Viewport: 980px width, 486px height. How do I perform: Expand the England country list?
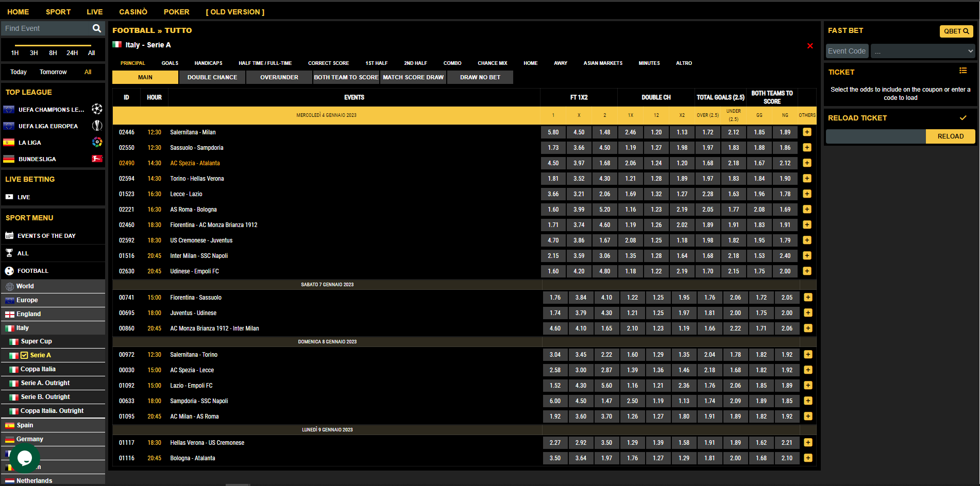click(x=53, y=314)
